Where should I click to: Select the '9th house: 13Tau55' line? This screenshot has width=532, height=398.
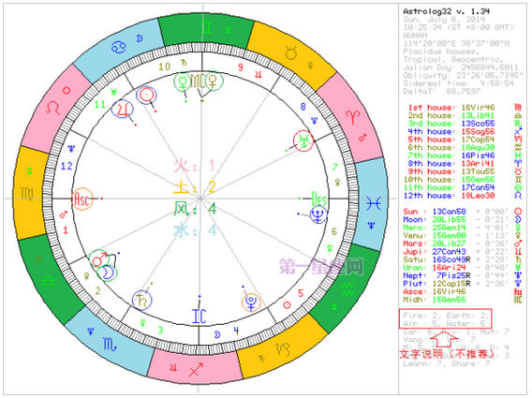point(451,171)
